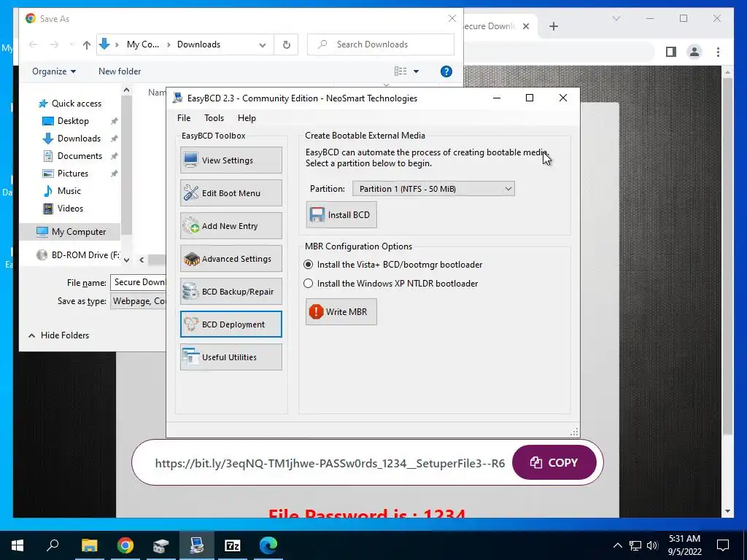Click the change view icon in Save As
This screenshot has height=560, width=747.
click(400, 71)
